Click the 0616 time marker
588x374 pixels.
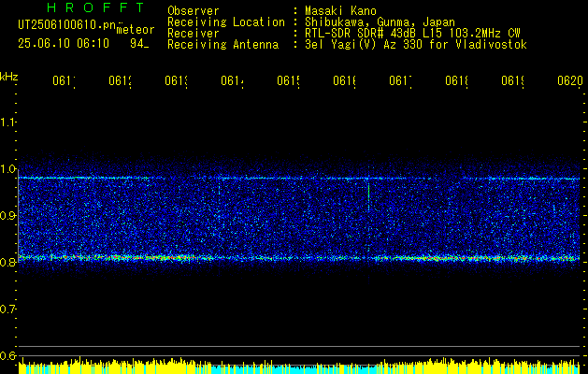pos(344,81)
